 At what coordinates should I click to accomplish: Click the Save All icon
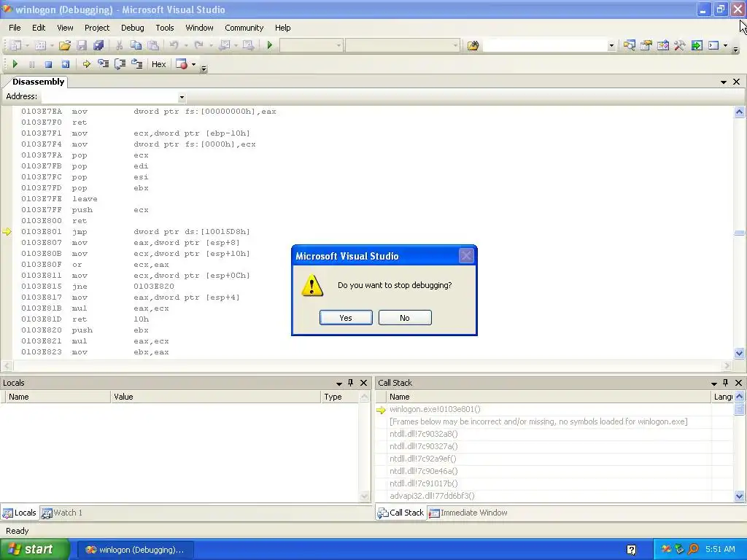pyautogui.click(x=98, y=45)
